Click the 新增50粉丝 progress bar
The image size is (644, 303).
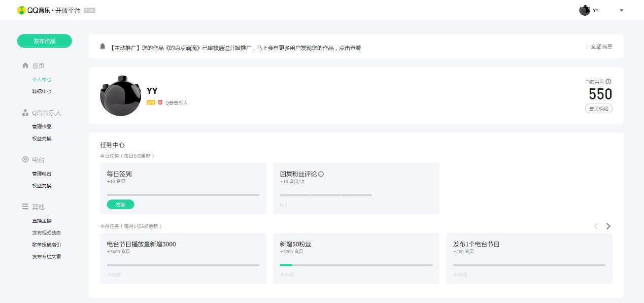point(356,265)
